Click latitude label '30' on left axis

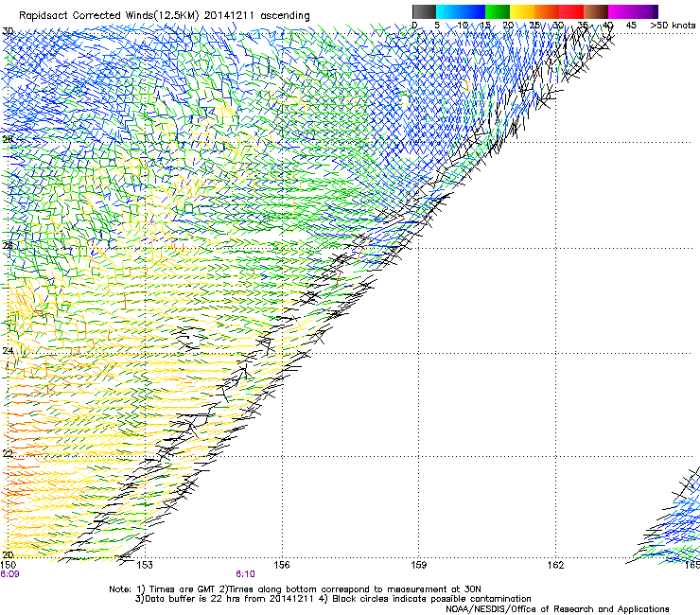[8, 31]
